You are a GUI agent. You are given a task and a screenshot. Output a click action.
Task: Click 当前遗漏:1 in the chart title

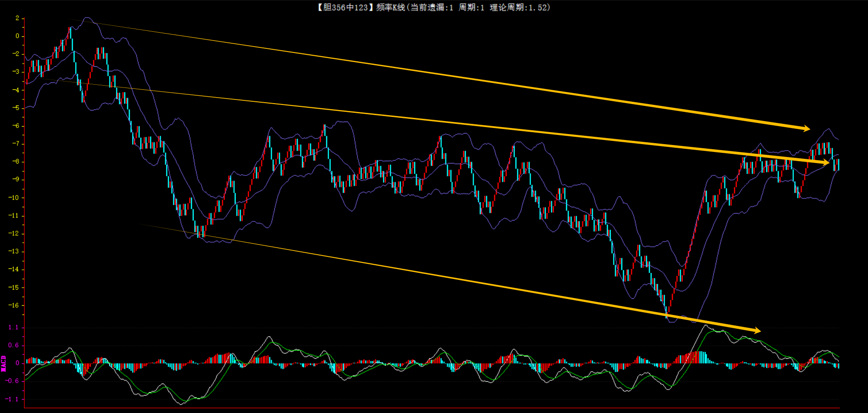[x=432, y=7]
